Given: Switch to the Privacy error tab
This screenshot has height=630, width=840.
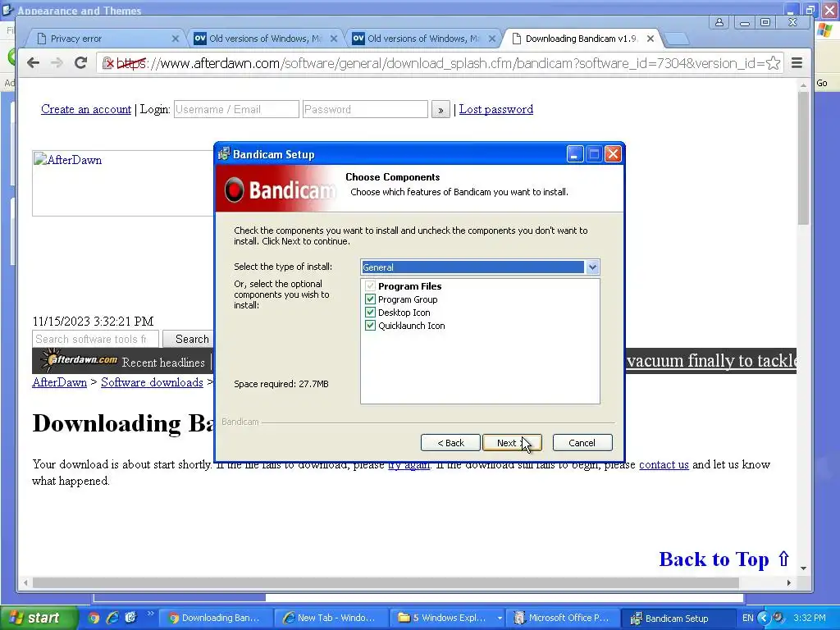Looking at the screenshot, I should point(104,39).
